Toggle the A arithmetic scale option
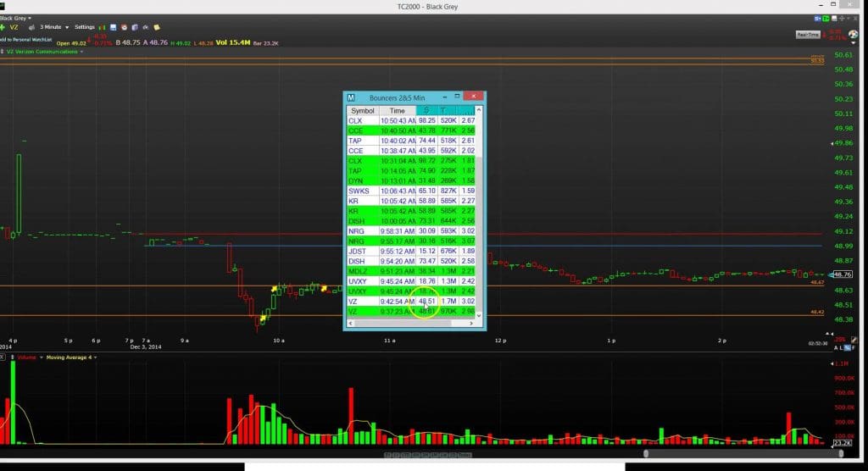 (x=837, y=348)
